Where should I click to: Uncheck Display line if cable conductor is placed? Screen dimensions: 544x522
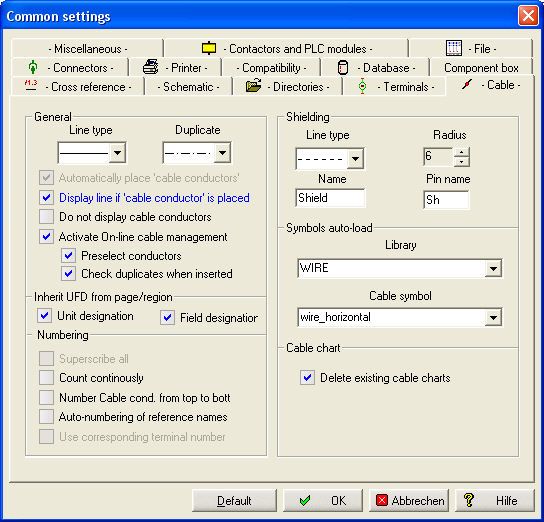pyautogui.click(x=46, y=198)
